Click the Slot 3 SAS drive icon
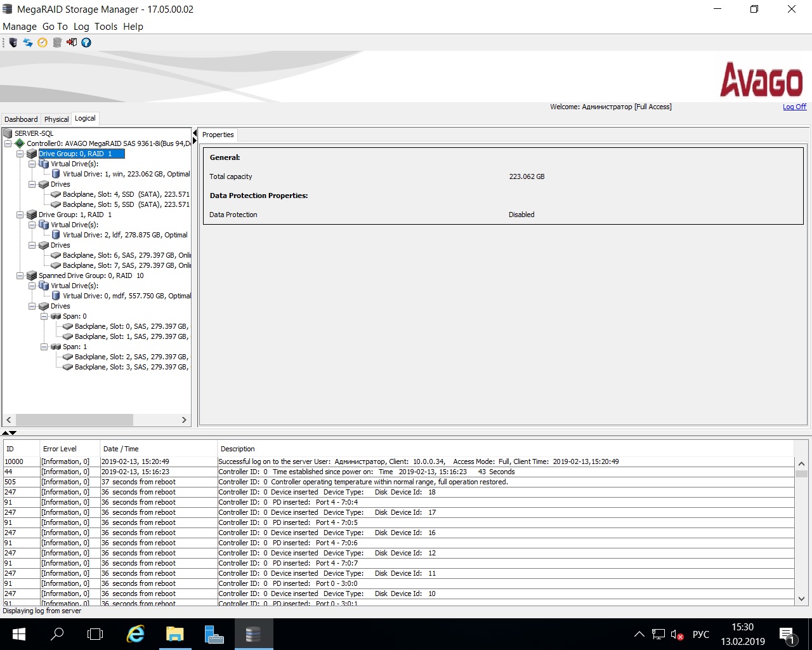Image resolution: width=812 pixels, height=650 pixels. coord(68,367)
